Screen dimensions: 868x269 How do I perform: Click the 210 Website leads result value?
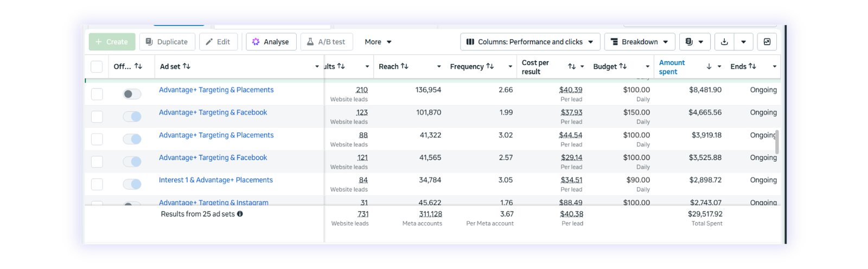[361, 90]
